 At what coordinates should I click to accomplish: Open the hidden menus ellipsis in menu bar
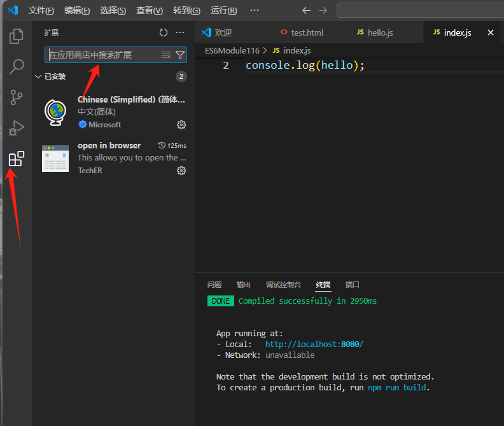click(x=255, y=10)
